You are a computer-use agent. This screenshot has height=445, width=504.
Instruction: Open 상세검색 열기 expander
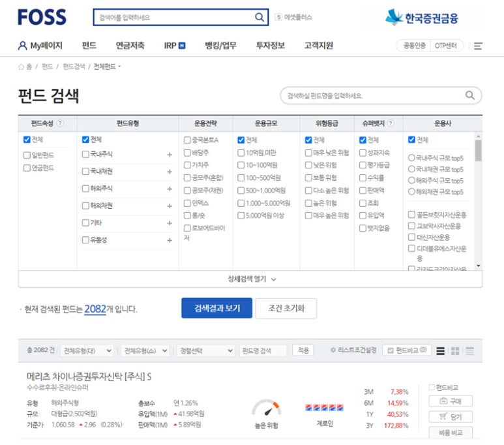coord(250,279)
